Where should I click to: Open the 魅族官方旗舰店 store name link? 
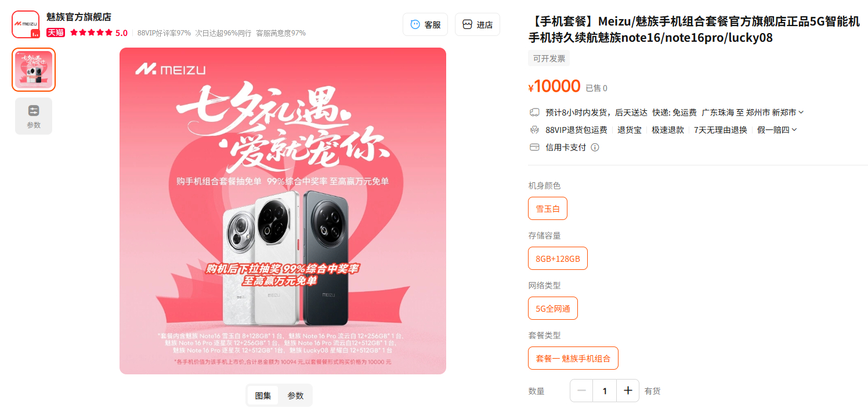click(x=79, y=17)
